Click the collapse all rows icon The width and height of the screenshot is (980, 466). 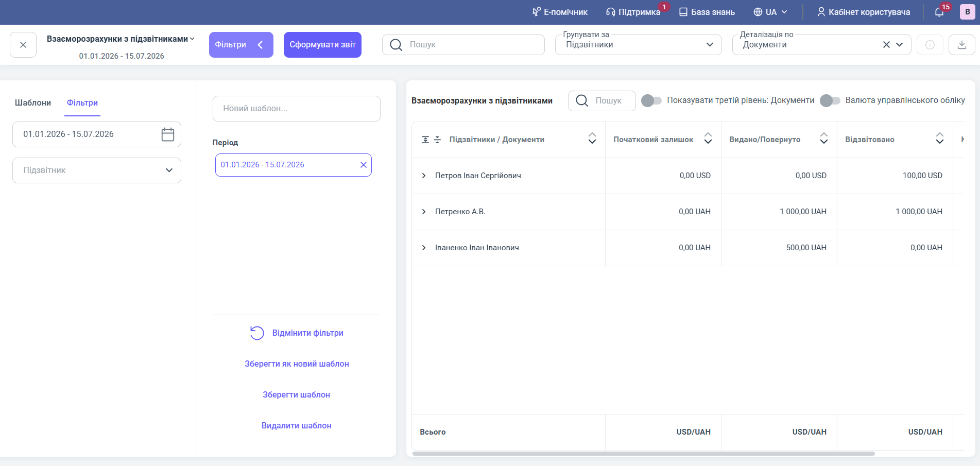(x=437, y=140)
